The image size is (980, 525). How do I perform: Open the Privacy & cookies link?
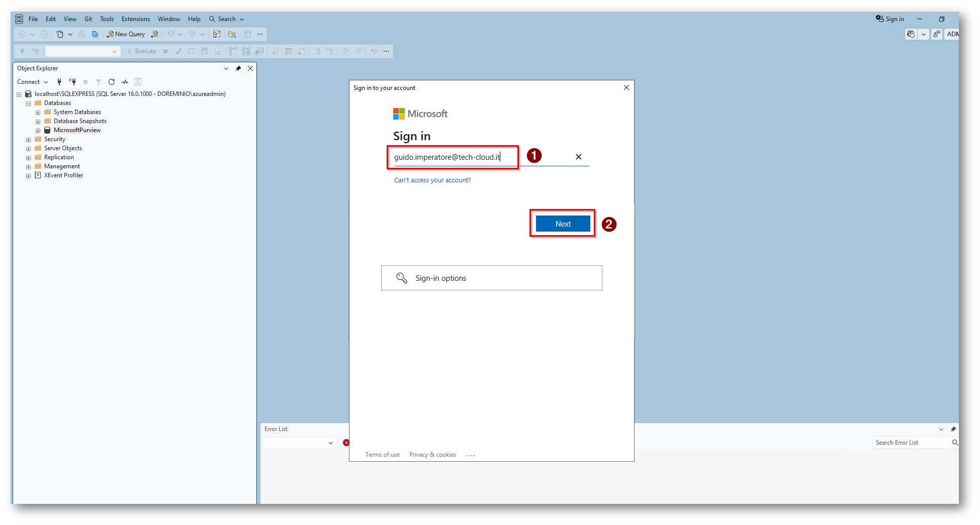[432, 455]
